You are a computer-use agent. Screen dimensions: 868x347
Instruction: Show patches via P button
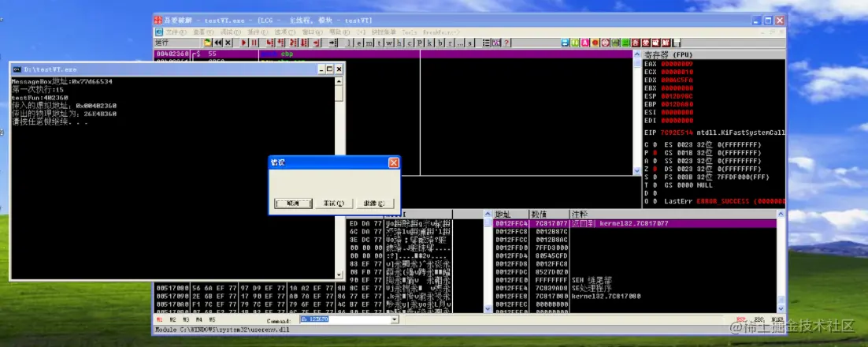419,43
